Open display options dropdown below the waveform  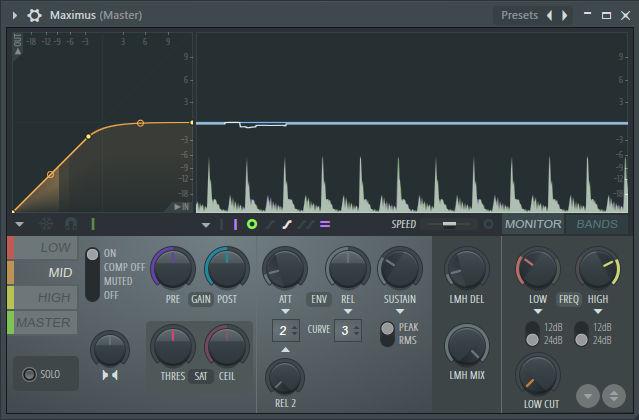[206, 224]
